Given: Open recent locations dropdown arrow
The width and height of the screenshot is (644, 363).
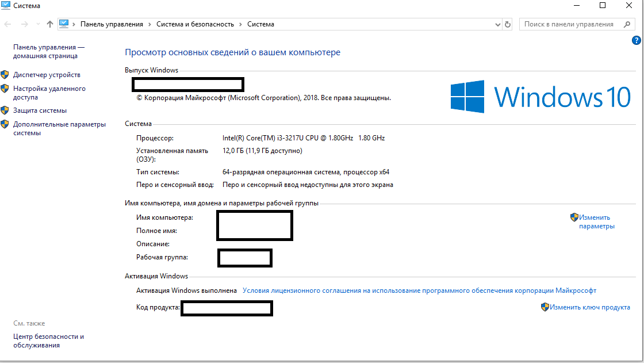Looking at the screenshot, I should (x=38, y=24).
